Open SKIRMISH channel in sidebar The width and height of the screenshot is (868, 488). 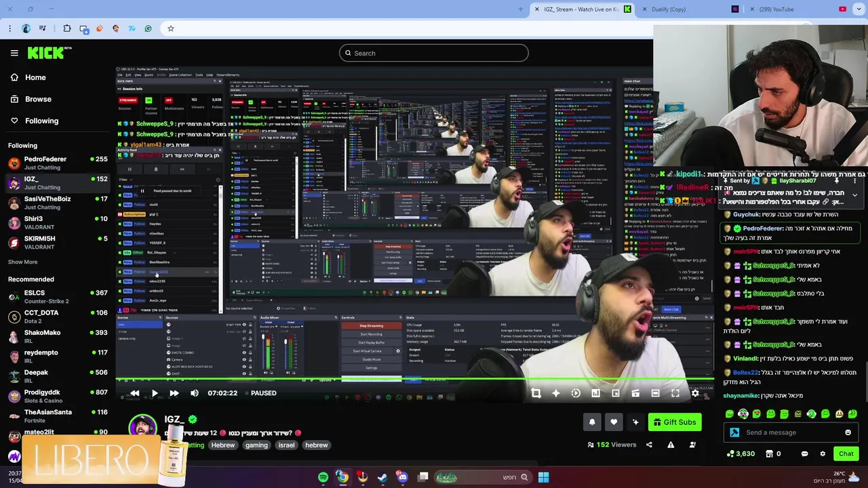[57, 242]
